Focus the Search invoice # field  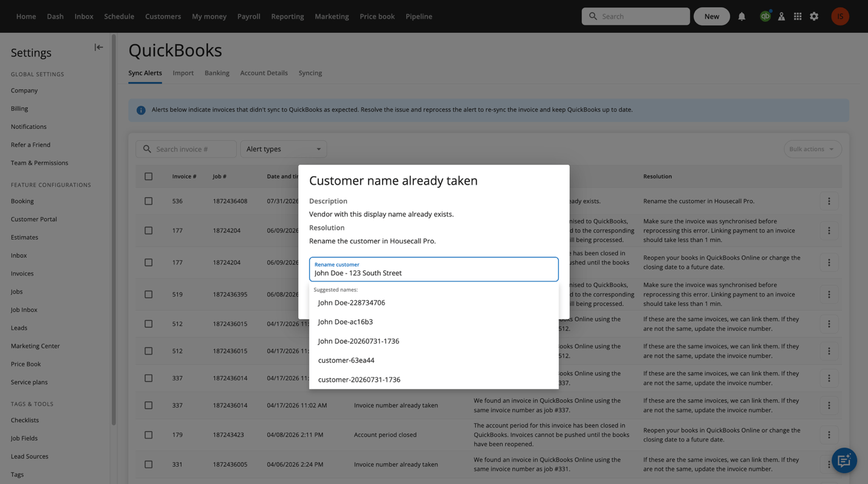[186, 149]
